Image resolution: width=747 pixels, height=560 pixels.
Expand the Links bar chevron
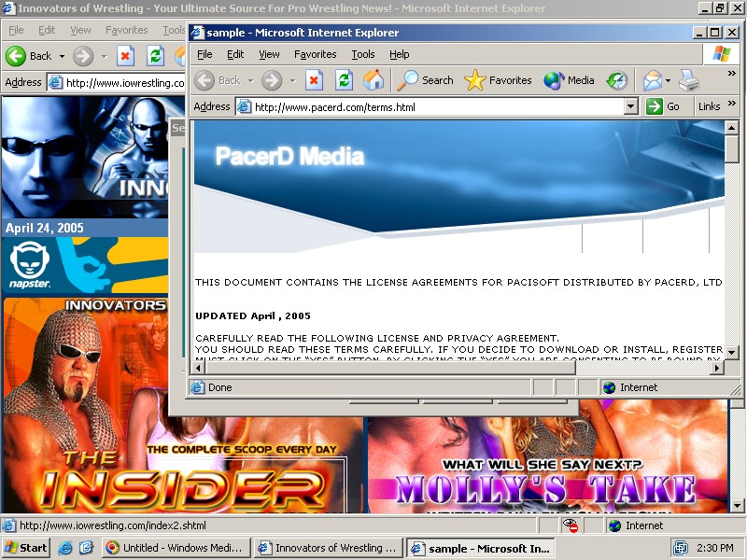(732, 104)
